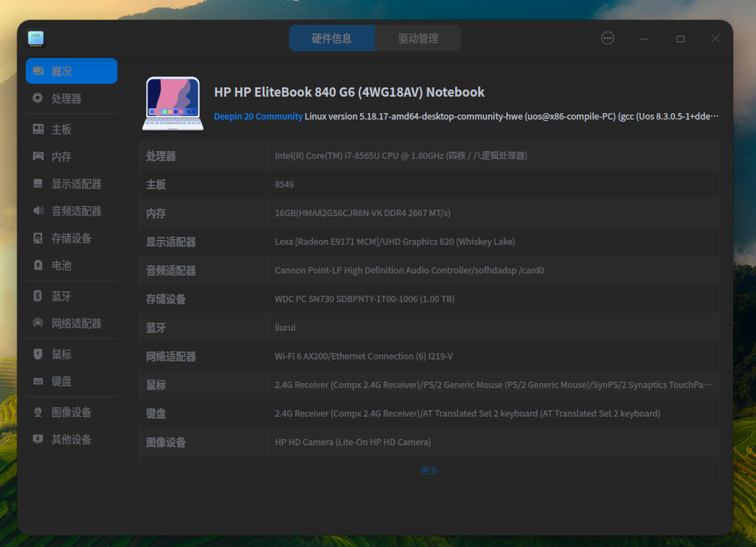Viewport: 756px width, 547px height.
Task: Click the Lexa Radeon E9171 MCM display value
Action: [395, 242]
